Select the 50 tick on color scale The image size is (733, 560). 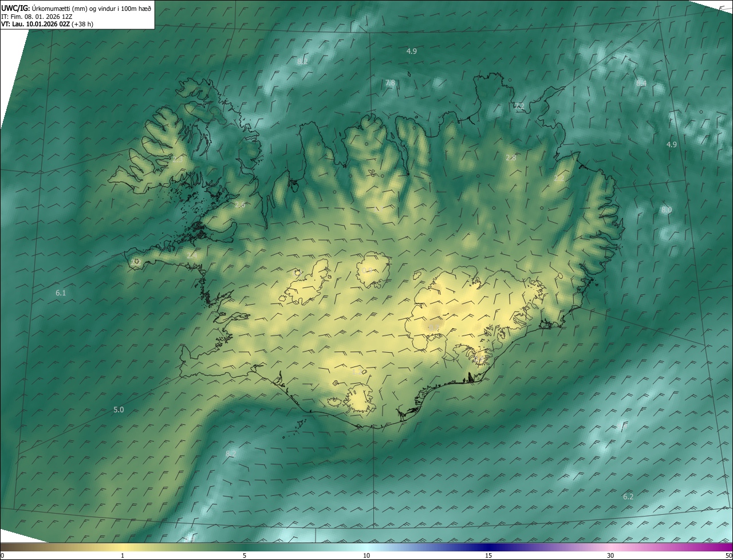tap(728, 555)
